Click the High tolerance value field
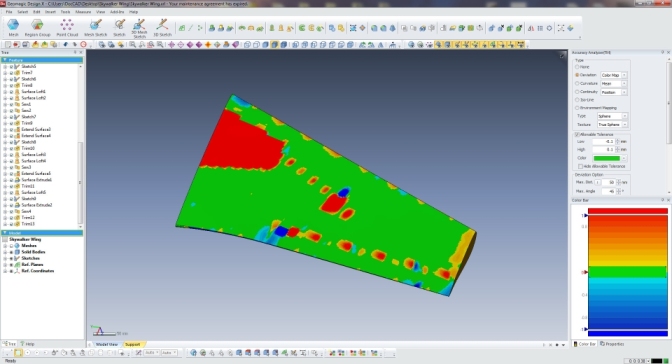This screenshot has width=672, height=364. (604, 150)
